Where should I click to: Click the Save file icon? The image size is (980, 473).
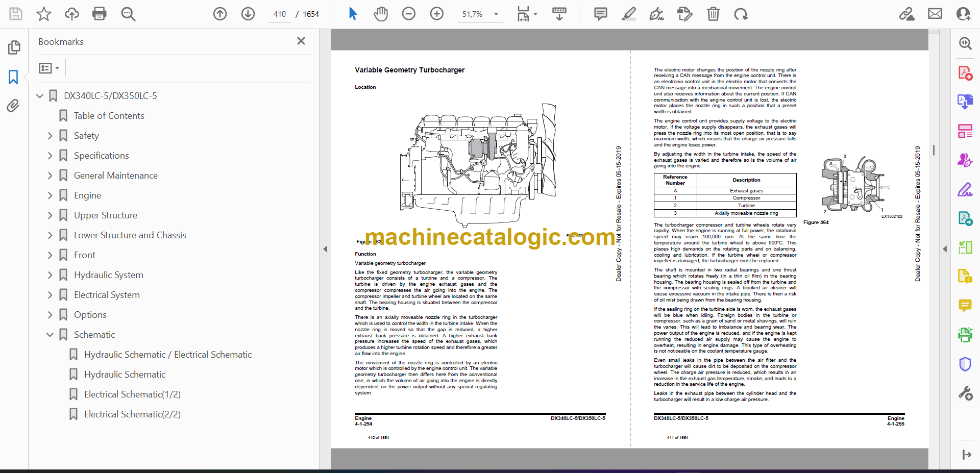[x=16, y=14]
